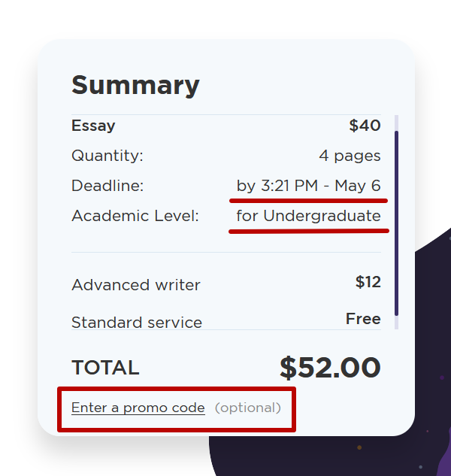Screen dimensions: 451x476
Task: Click the Advanced writer row label
Action: tap(135, 285)
